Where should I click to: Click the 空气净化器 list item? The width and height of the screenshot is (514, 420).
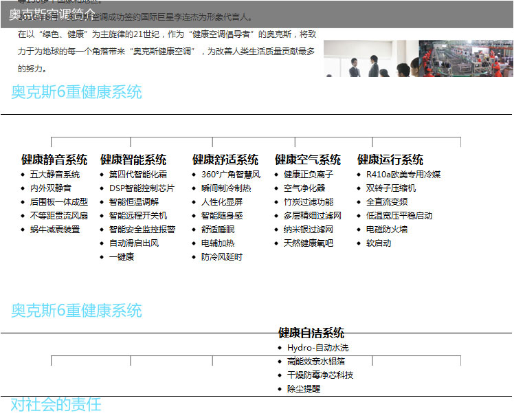304,188
